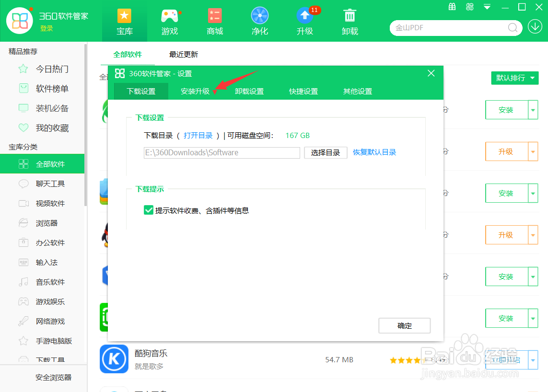This screenshot has height=392, width=548.
Task: Click the 酷狗音乐 app title
Action: [x=151, y=353]
